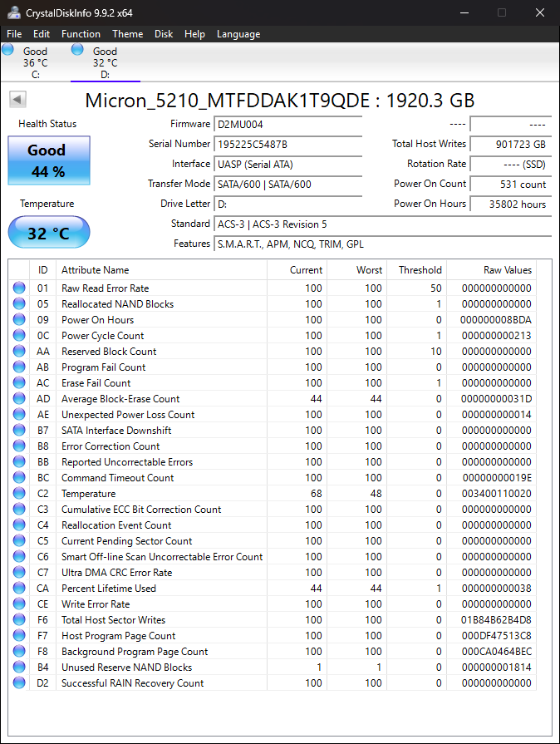
Task: Click the Power On Count value
Action: (x=511, y=184)
